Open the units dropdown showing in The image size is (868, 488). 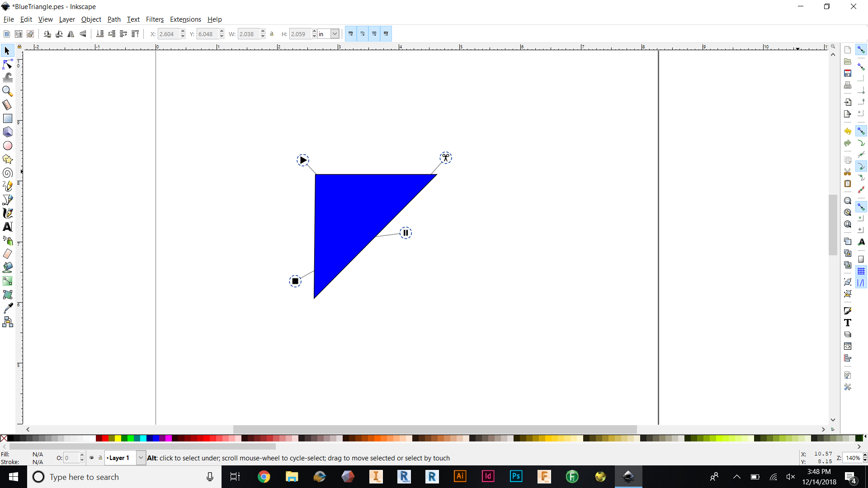pyautogui.click(x=335, y=34)
